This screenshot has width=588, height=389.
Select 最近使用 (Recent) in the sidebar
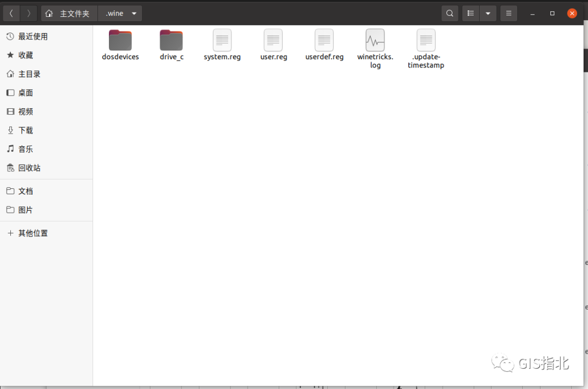[32, 36]
